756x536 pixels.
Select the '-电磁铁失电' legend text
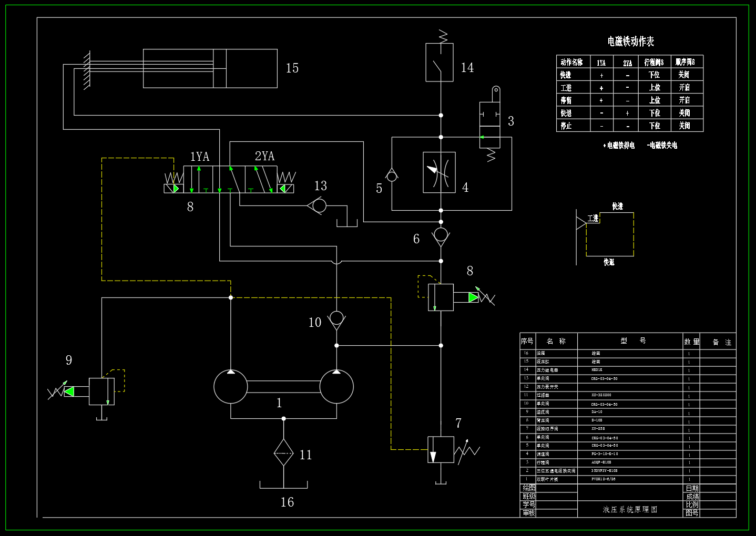[x=662, y=146]
